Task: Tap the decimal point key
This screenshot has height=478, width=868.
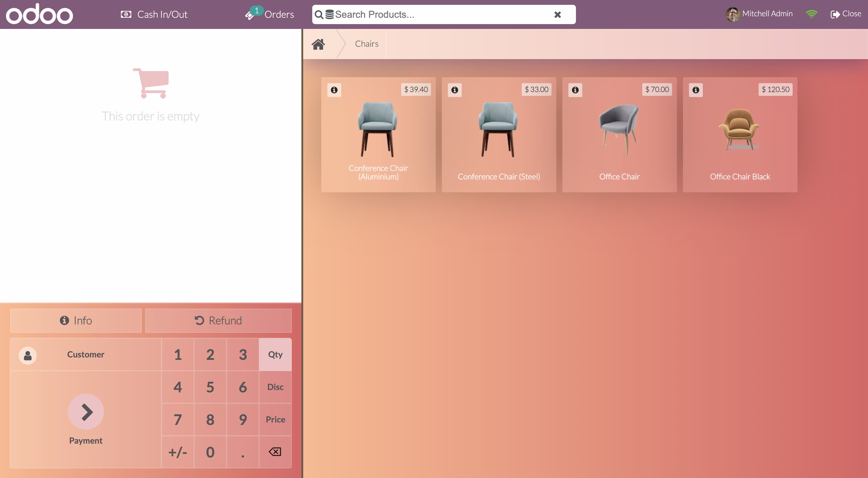Action: [243, 452]
